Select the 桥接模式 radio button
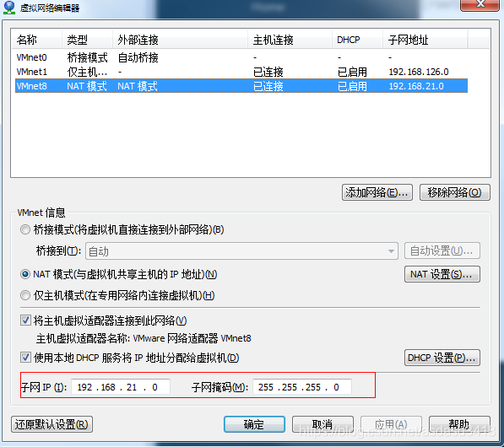 click(25, 229)
